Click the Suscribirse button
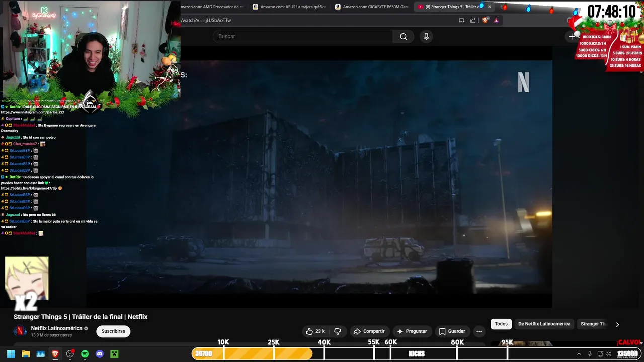The height and width of the screenshot is (362, 644). [x=113, y=331]
